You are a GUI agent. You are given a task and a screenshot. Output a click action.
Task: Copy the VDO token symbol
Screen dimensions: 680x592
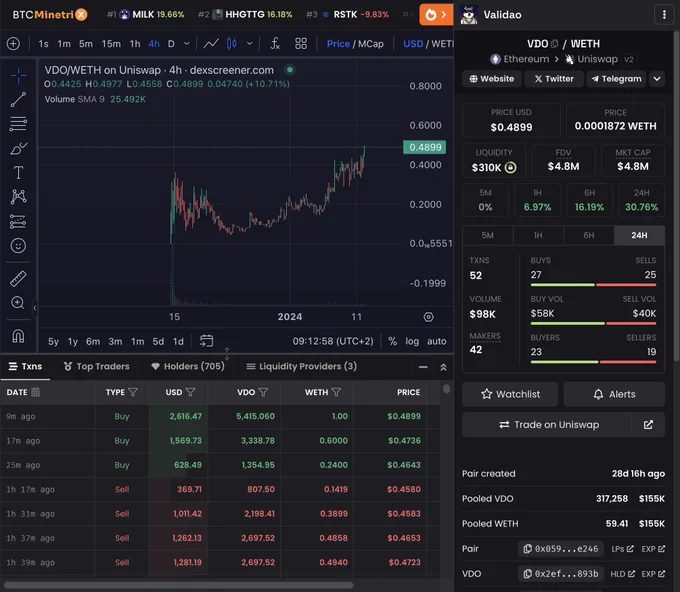554,44
